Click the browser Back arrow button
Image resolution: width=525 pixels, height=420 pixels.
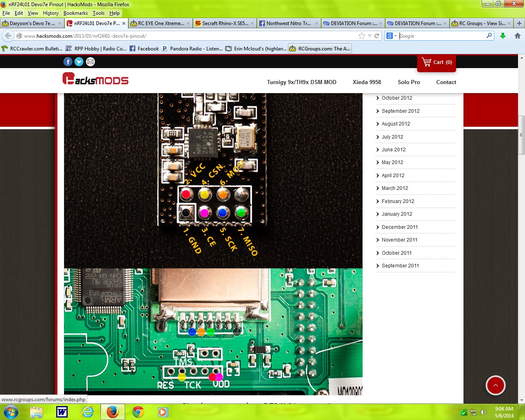(x=8, y=36)
